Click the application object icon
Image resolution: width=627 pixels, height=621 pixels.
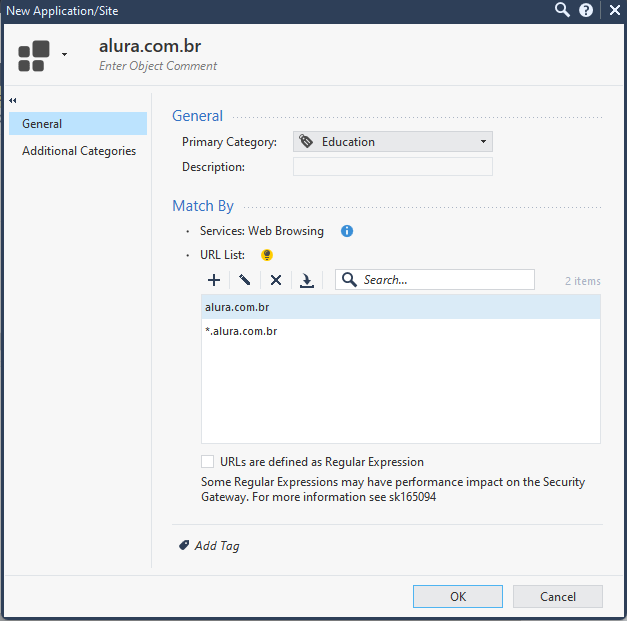[x=34, y=56]
